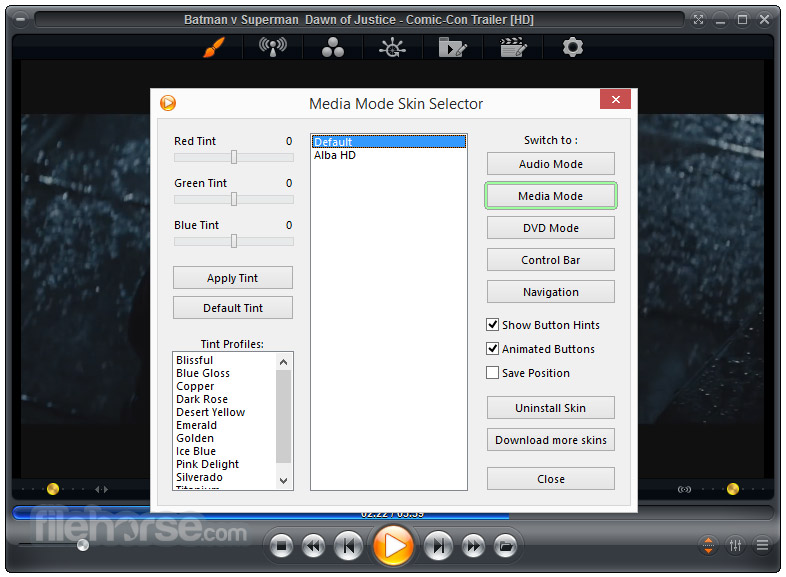Click the surround sound icon near right knob
Image resolution: width=786 pixels, height=577 pixels.
click(684, 489)
